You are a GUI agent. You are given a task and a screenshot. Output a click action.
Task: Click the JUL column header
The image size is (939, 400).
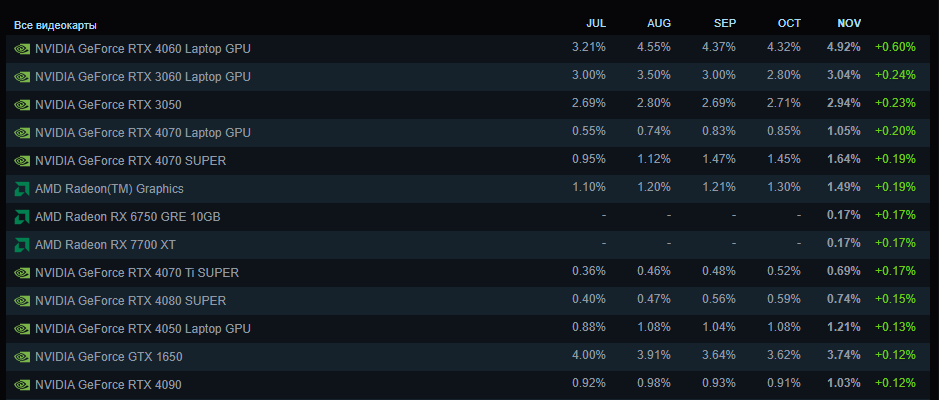coord(596,23)
